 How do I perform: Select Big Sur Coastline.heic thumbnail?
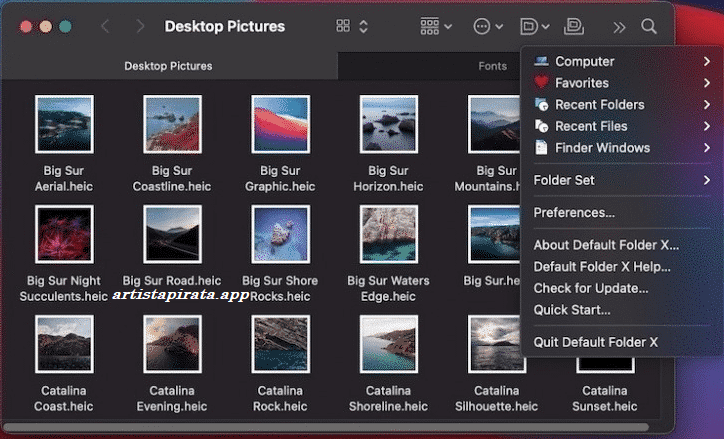click(x=172, y=124)
